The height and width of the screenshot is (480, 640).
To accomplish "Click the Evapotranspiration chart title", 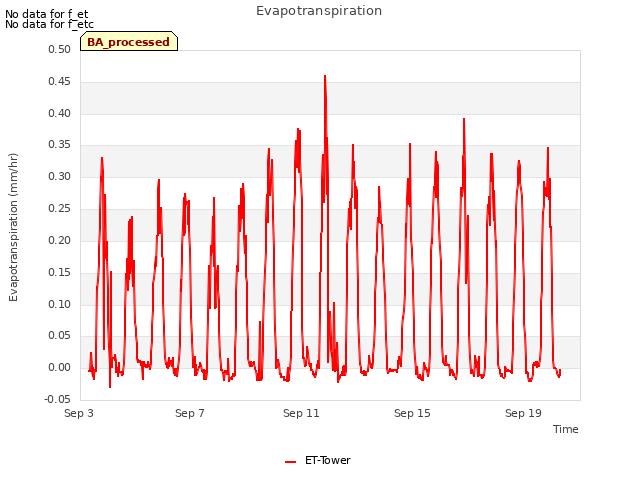I will point(319,11).
